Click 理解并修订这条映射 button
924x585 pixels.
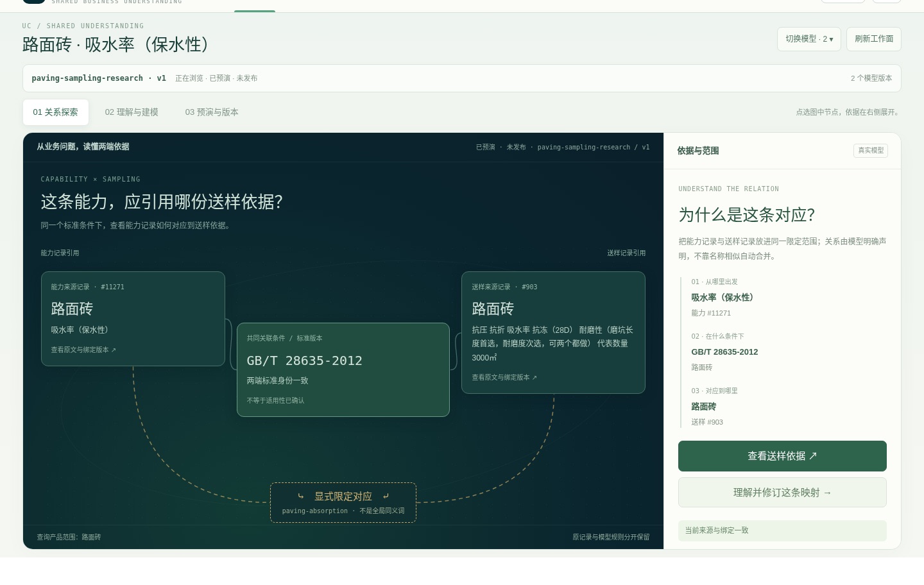point(782,493)
